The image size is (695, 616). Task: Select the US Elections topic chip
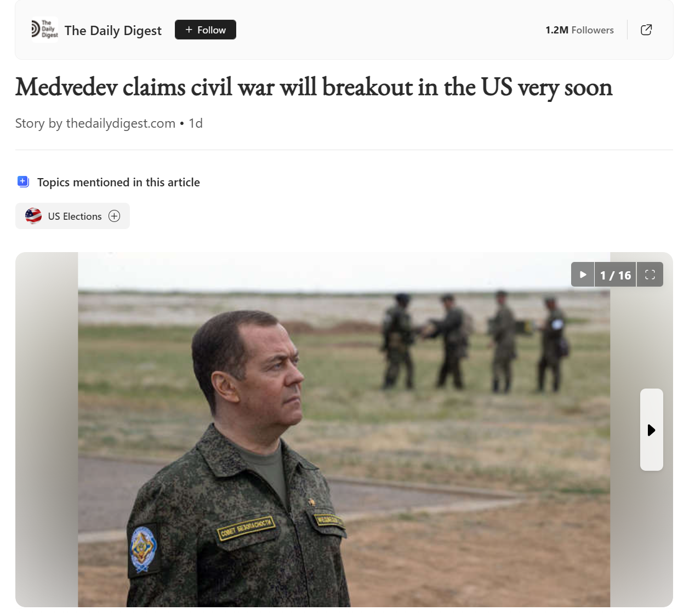click(72, 216)
